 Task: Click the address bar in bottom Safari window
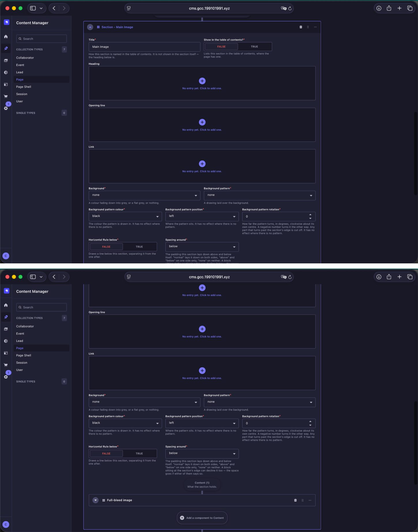[209, 277]
